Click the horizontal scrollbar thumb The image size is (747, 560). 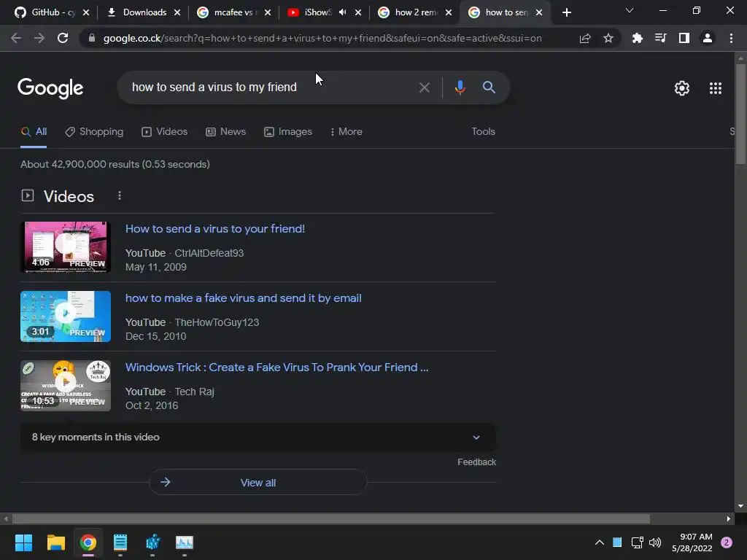[331, 518]
